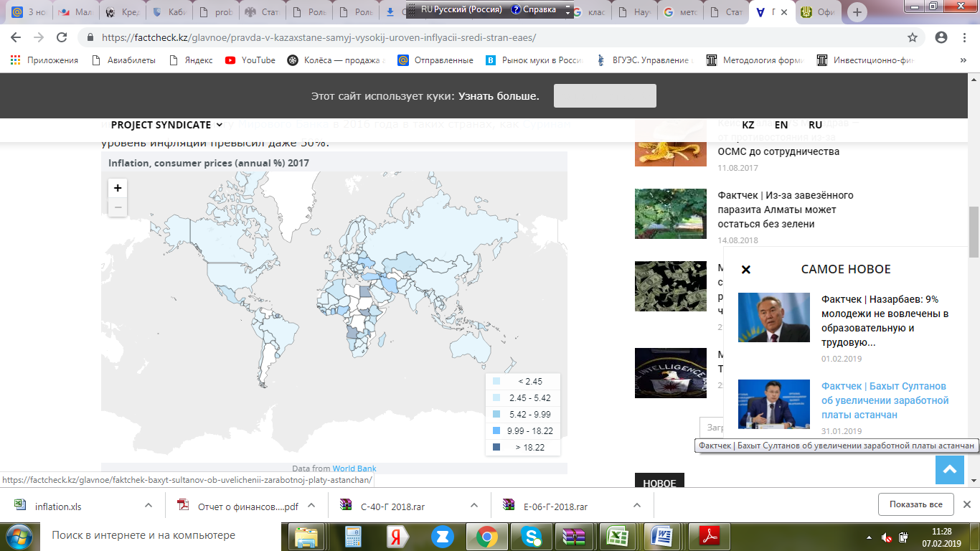Click the volume icon in system tray
This screenshot has width=980, height=551.
[887, 537]
